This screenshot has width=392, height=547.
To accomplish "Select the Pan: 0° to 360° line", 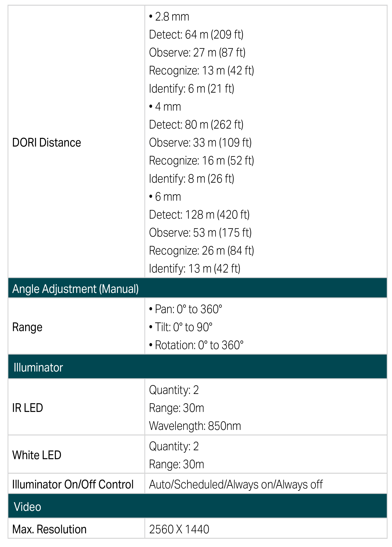I will [186, 309].
